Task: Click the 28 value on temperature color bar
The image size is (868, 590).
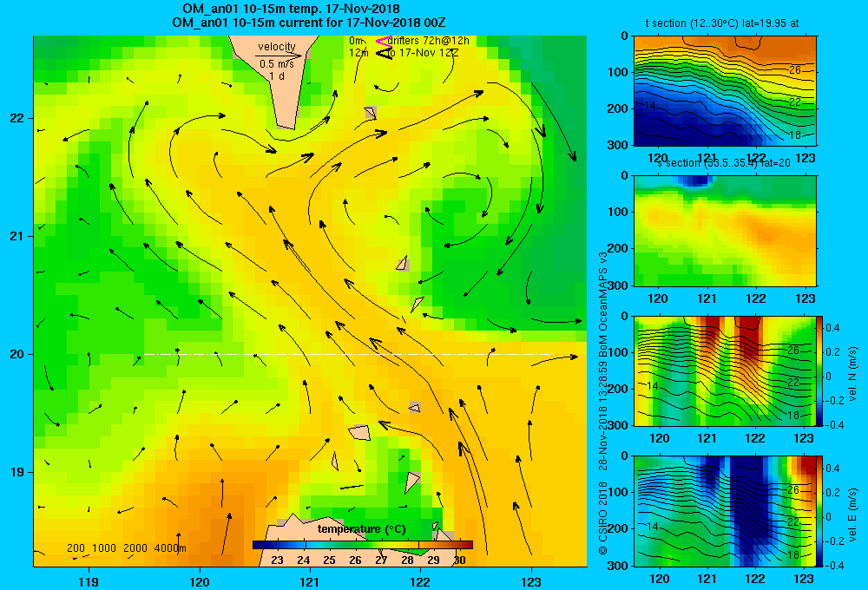Action: tap(407, 560)
